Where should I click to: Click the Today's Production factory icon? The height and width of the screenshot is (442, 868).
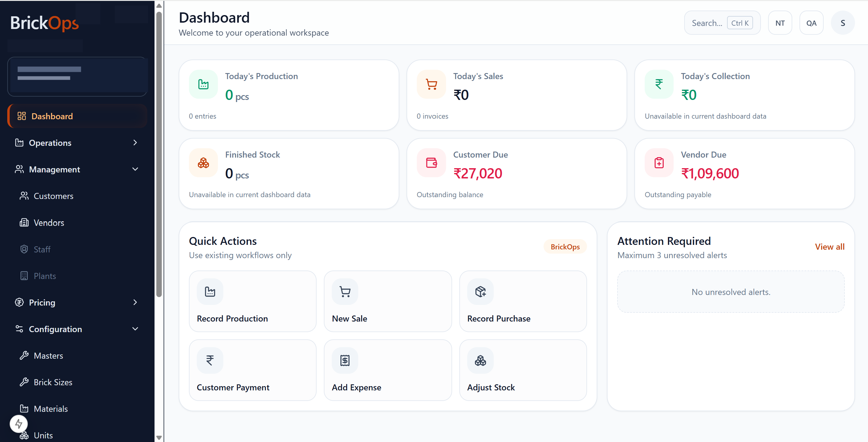[203, 84]
